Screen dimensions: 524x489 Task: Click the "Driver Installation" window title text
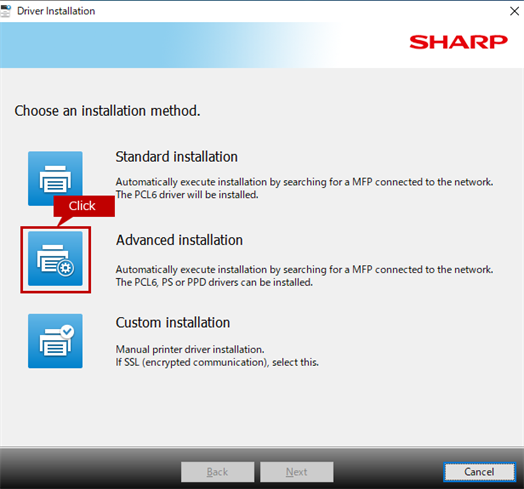click(x=56, y=11)
